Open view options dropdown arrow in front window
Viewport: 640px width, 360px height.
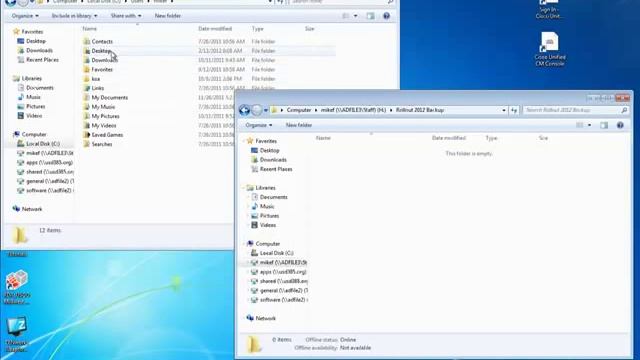pyautogui.click(x=589, y=125)
